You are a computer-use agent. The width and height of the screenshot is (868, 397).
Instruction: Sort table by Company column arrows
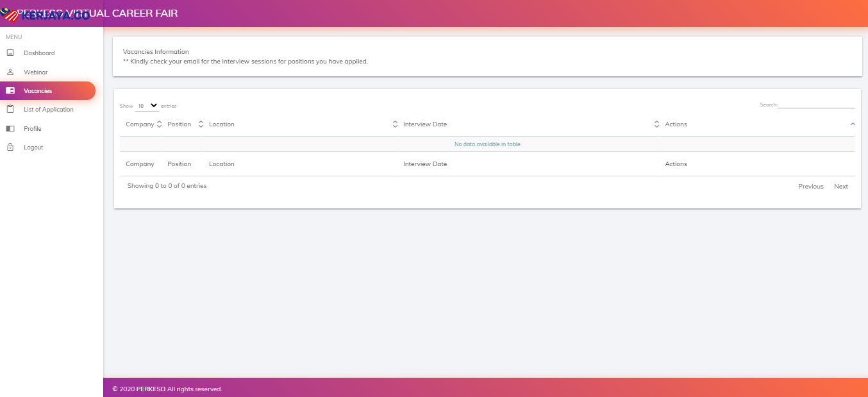point(159,124)
